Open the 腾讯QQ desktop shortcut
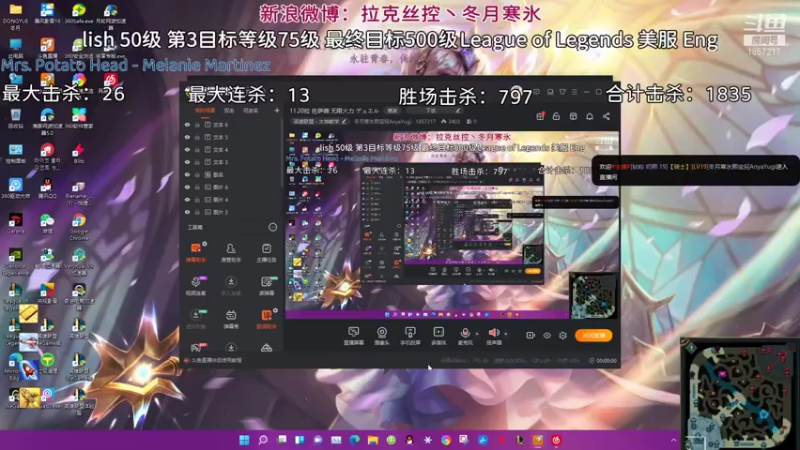Viewport: 800px width, 450px height. click(46, 190)
